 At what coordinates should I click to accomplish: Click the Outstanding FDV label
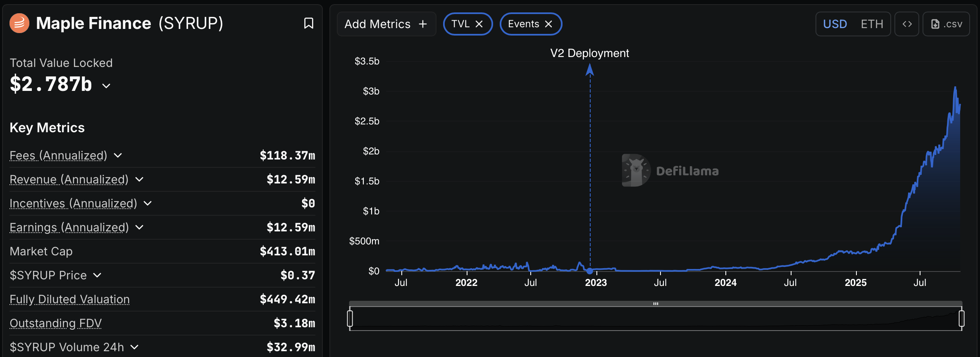55,323
